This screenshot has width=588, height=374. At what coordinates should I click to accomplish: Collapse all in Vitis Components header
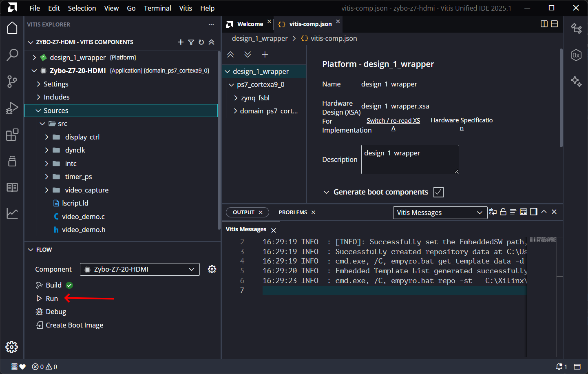click(211, 42)
